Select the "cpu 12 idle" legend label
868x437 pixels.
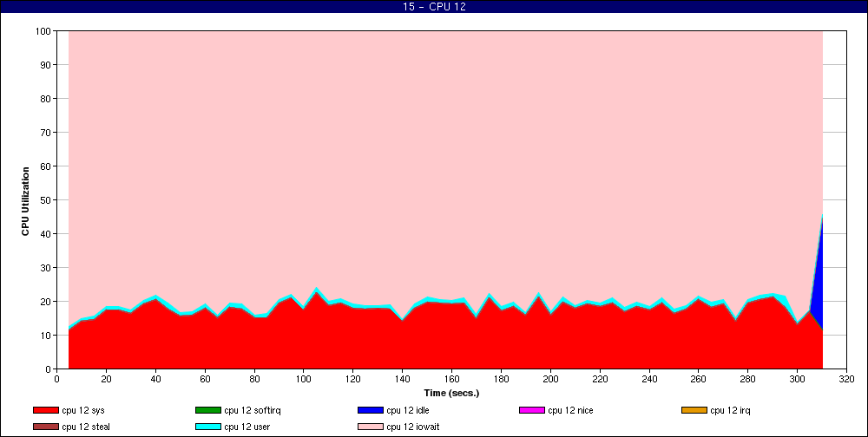pos(410,410)
